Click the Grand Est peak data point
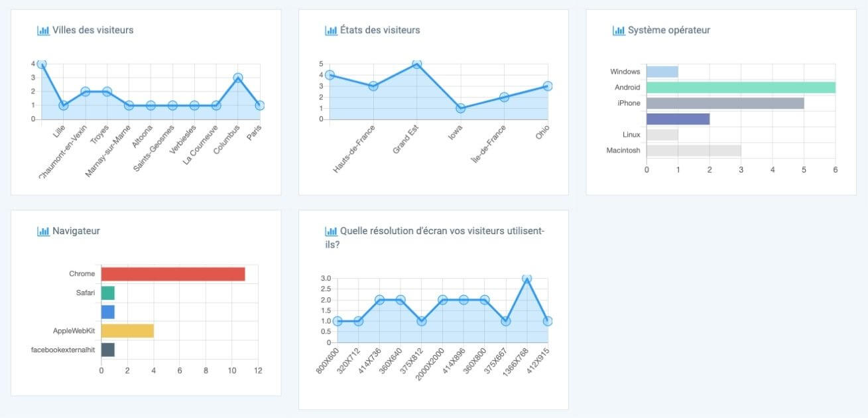868x418 pixels. [417, 64]
